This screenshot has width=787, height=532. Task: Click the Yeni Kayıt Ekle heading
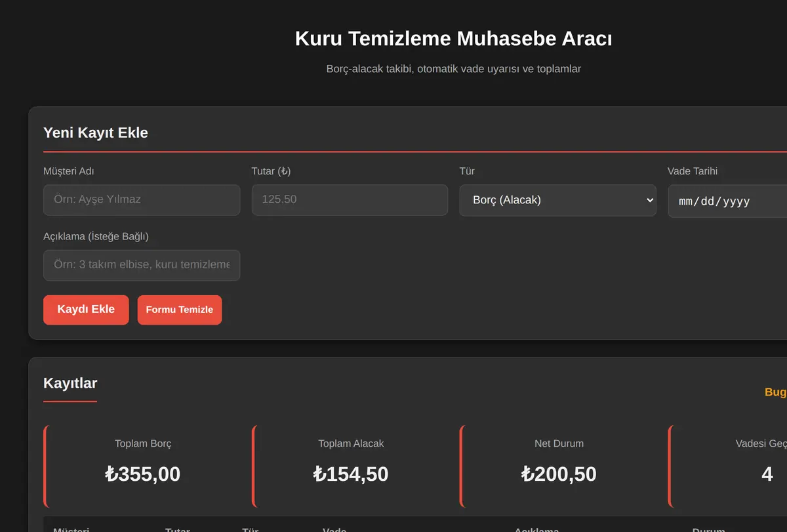coord(96,133)
